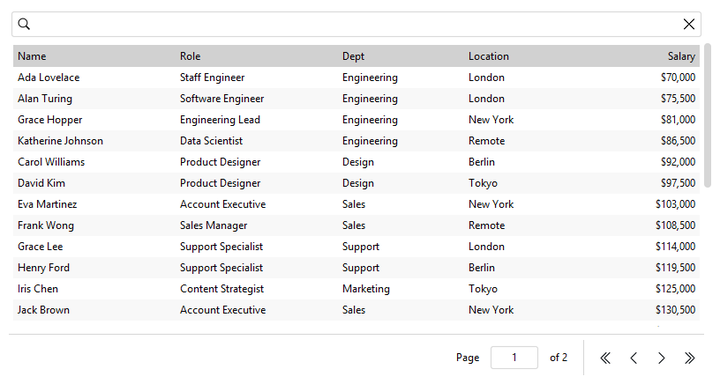
Task: Click the Marketing dept cell
Action: pyautogui.click(x=400, y=288)
